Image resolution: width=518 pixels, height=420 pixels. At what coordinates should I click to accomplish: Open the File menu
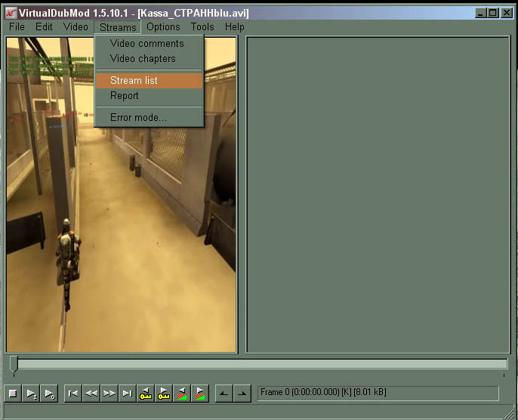pyautogui.click(x=17, y=26)
